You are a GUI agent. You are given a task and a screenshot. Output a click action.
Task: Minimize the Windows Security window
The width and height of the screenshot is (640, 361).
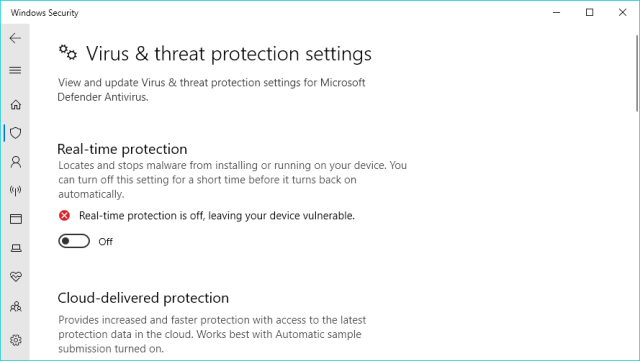[x=556, y=13]
